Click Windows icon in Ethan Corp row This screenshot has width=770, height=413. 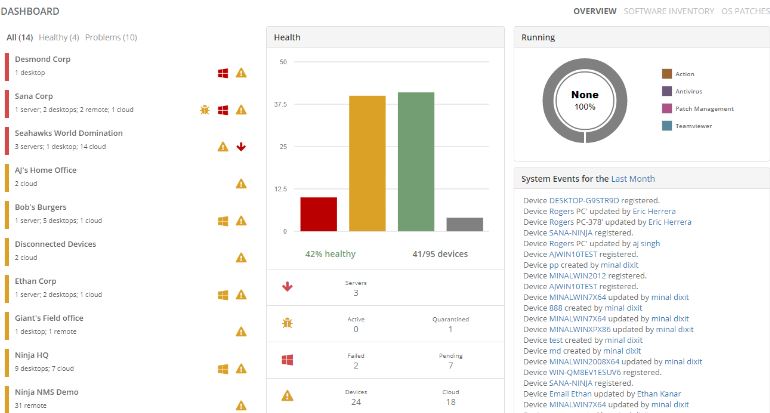pyautogui.click(x=223, y=295)
